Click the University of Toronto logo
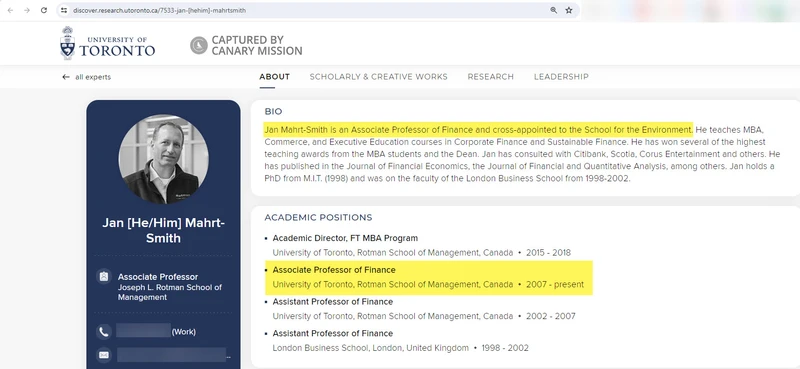This screenshot has width=800, height=369. (107, 44)
